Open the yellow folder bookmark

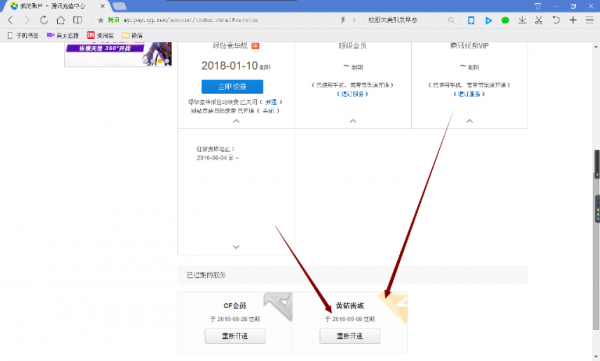(x=132, y=35)
